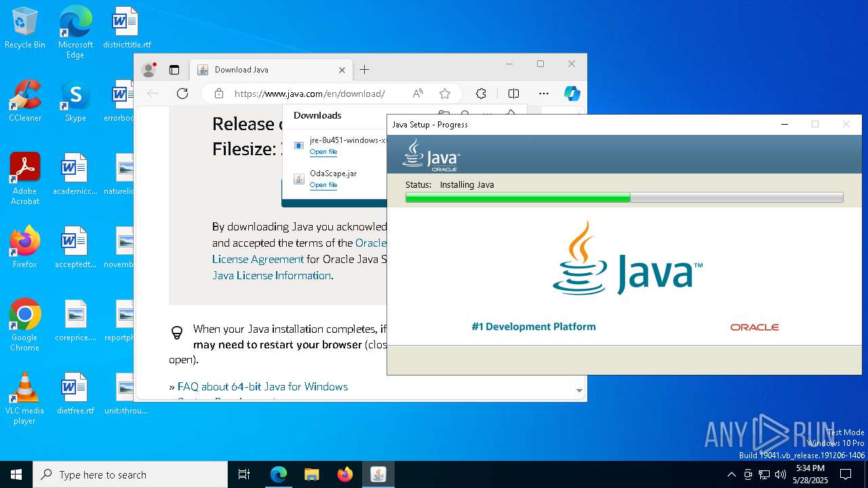Screen dimensions: 868x488
Task: Open districttitle.rtf desktop file
Action: pyautogui.click(x=127, y=28)
